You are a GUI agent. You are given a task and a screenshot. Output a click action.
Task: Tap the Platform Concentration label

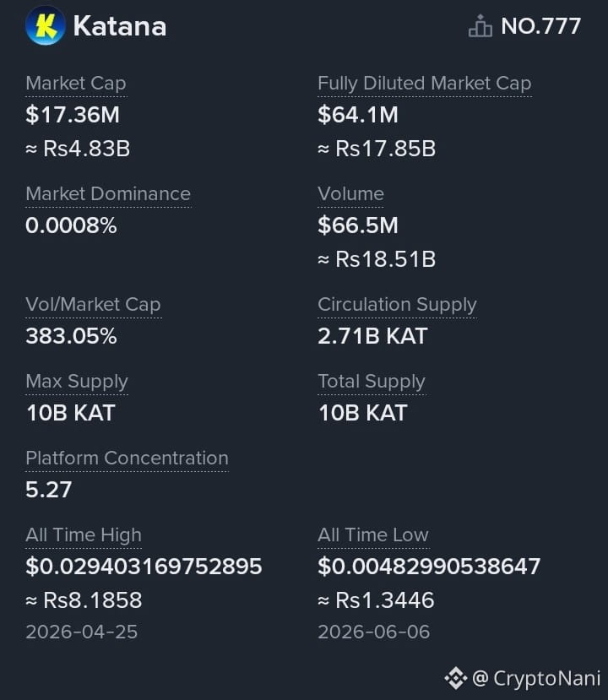pyautogui.click(x=128, y=459)
